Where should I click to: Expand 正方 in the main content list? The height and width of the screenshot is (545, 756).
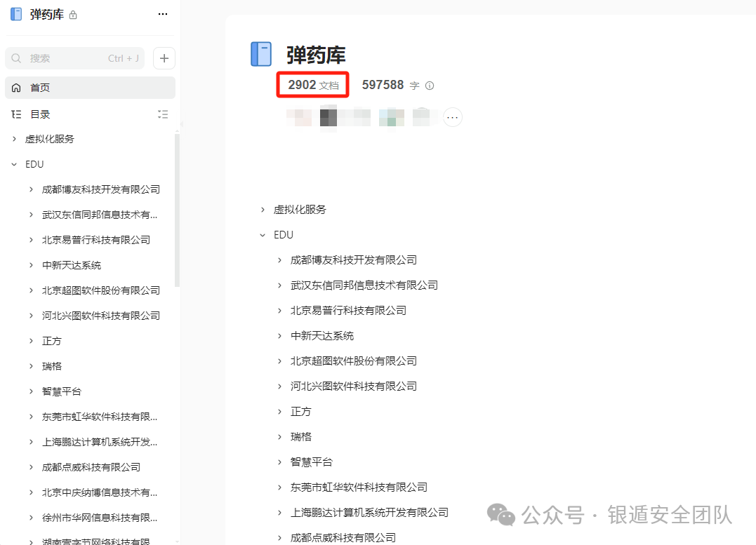pyautogui.click(x=279, y=412)
